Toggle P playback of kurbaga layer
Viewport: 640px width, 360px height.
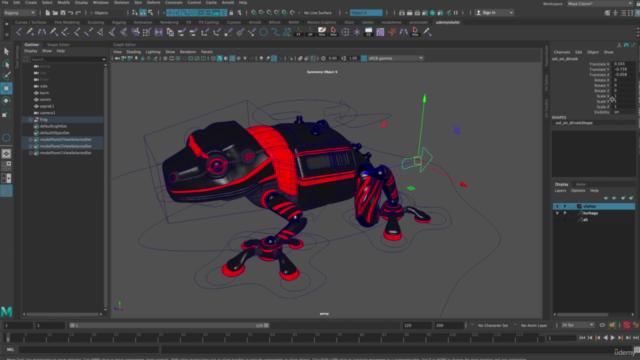click(565, 213)
